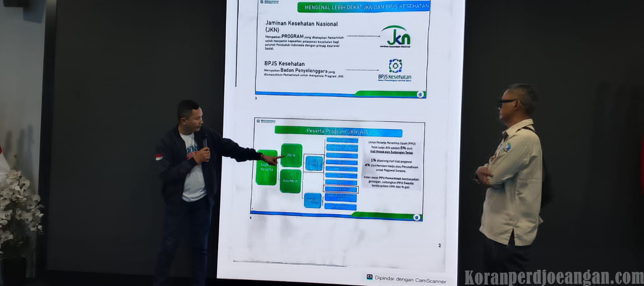Click the CamScanner CS logo icon
The height and width of the screenshot is (286, 644).
[369, 277]
